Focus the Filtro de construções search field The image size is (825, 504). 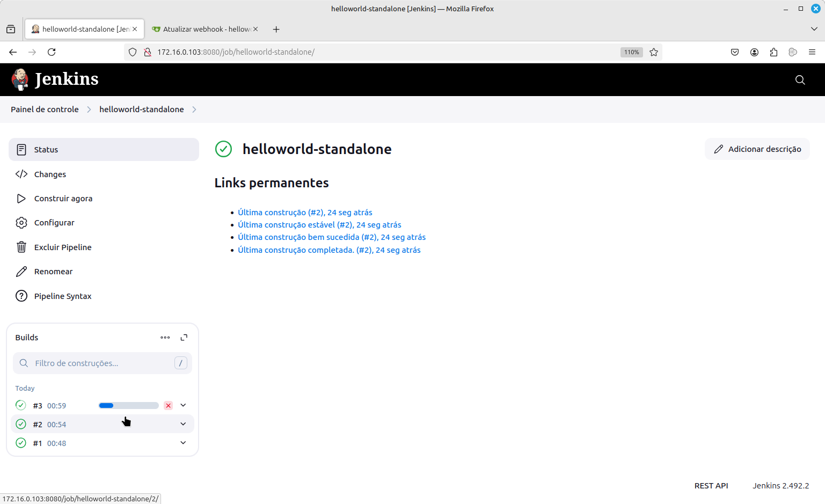(x=102, y=363)
